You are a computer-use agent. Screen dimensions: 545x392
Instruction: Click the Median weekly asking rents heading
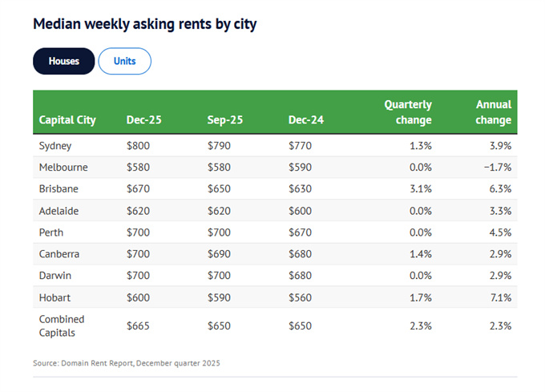[144, 23]
